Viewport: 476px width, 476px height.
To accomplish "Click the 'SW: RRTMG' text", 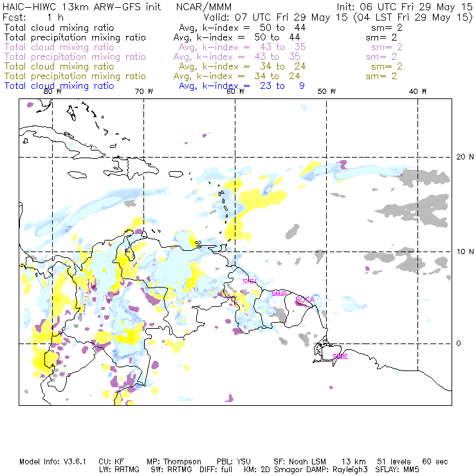I will click(172, 470).
